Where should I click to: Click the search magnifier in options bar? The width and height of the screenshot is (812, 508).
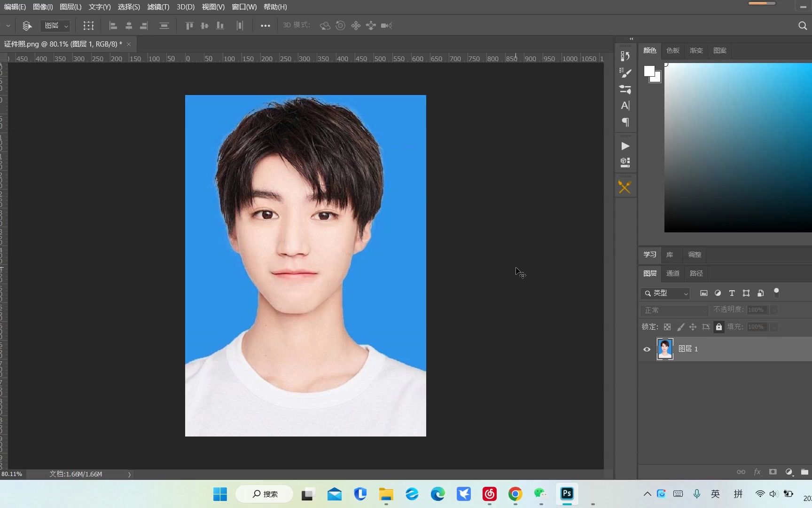[x=802, y=26]
